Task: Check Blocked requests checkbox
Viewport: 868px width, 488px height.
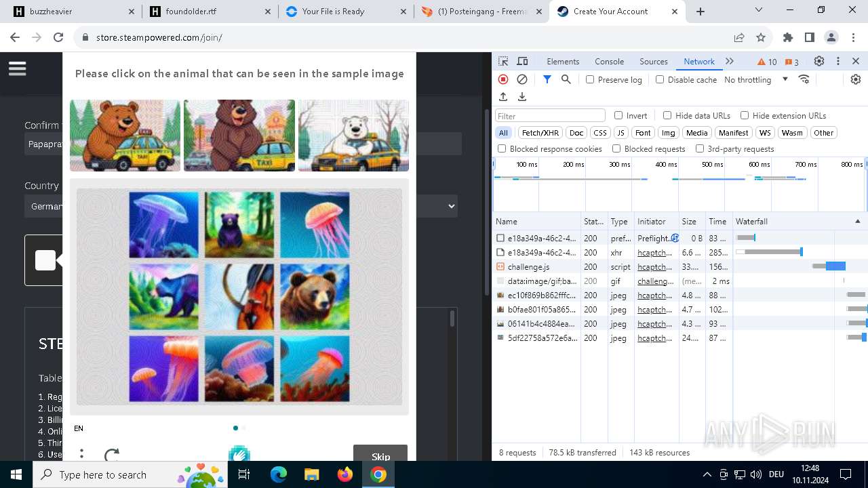Action: click(616, 148)
